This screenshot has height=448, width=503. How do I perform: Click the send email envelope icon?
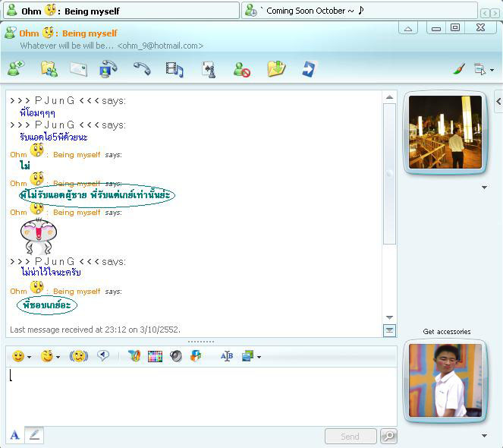78,69
